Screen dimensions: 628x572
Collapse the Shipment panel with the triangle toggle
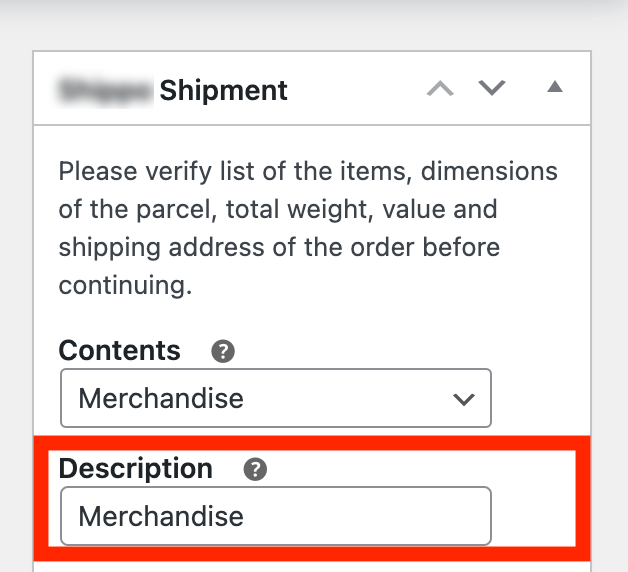(x=555, y=88)
